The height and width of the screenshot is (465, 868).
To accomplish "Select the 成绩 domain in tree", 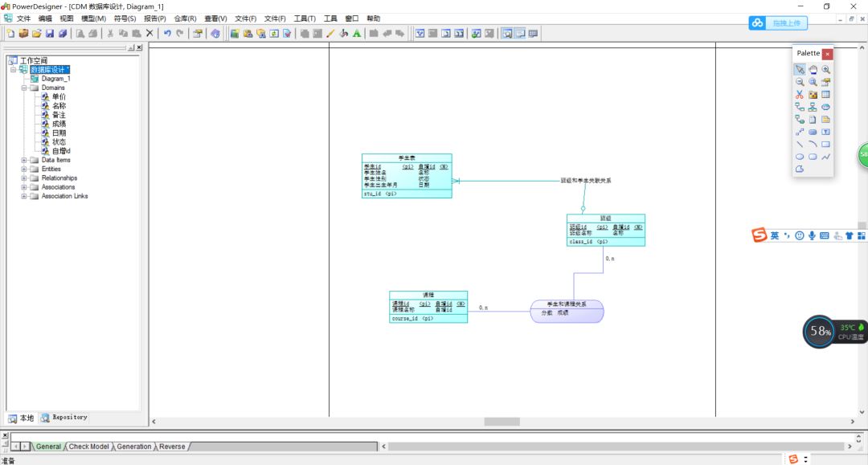I will click(x=59, y=124).
